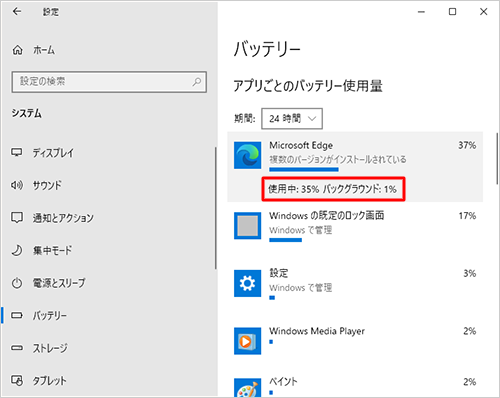Open ホーム home icon in sidebar
The image size is (500, 398).
(x=17, y=50)
